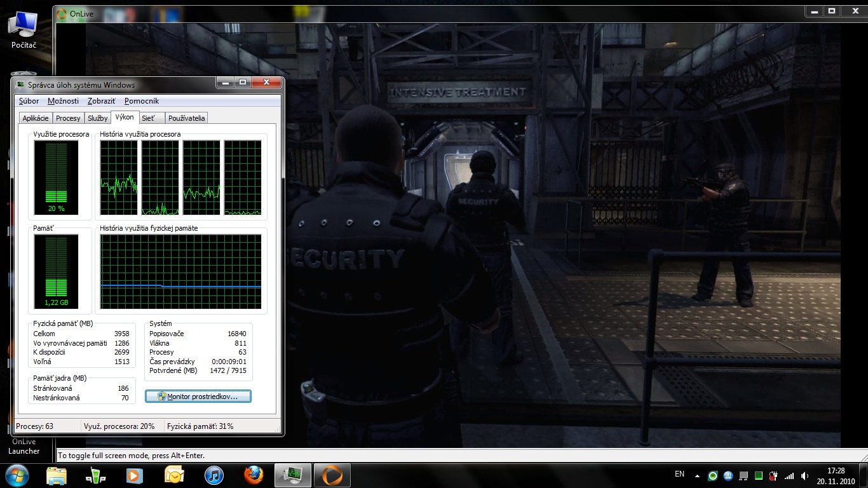Open the volume speaker tray icon
The height and width of the screenshot is (488, 868).
[x=804, y=475]
